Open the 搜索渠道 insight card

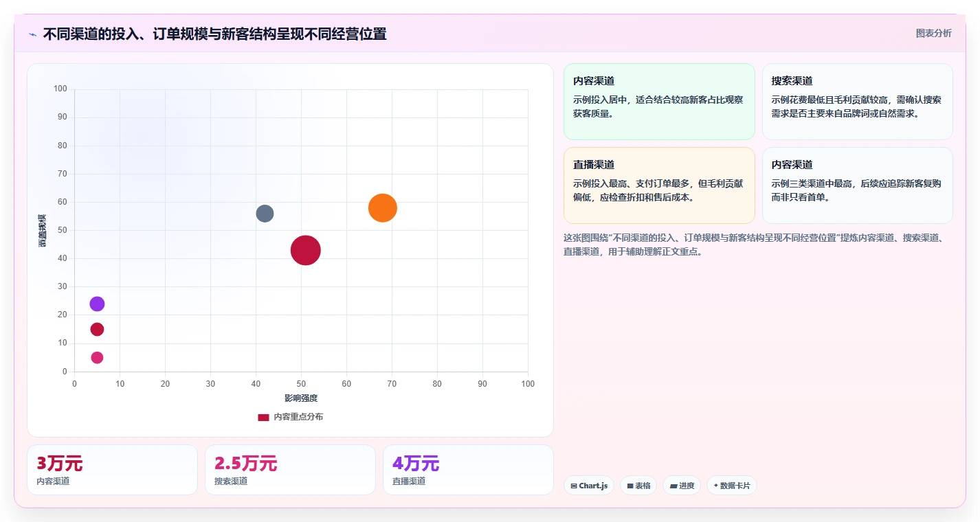point(857,102)
